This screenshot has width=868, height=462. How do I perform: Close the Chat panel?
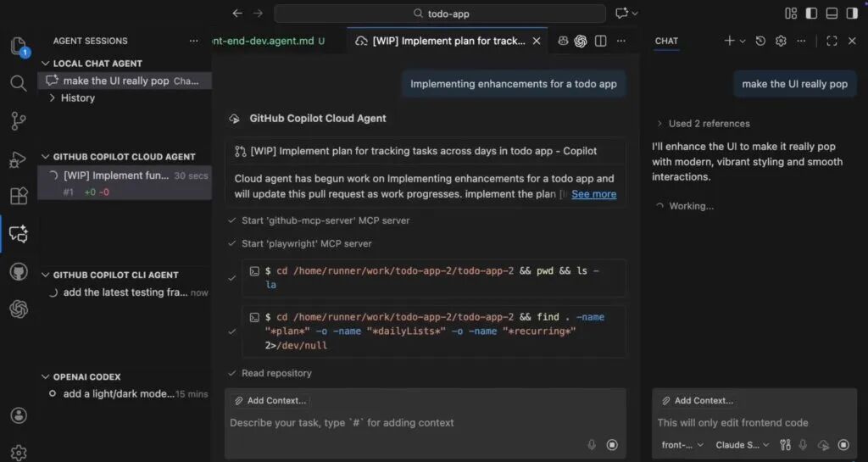[852, 41]
